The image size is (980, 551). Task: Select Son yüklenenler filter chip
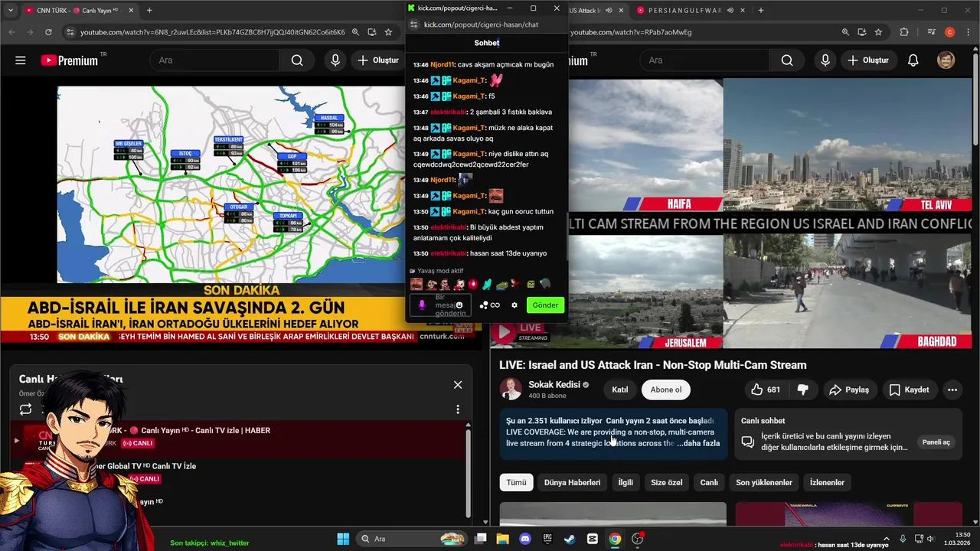[764, 483]
